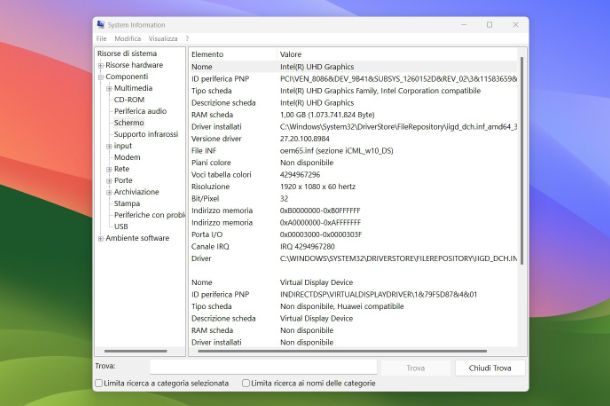The height and width of the screenshot is (406, 610).
Task: Select the Voci tabella colori 4294967296 row
Action: pos(353,175)
